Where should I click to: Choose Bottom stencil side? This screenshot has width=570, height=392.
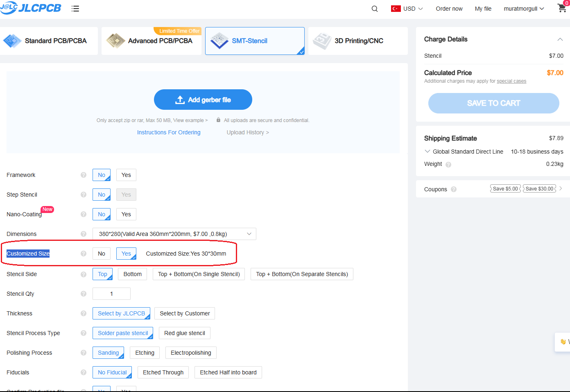coord(133,274)
